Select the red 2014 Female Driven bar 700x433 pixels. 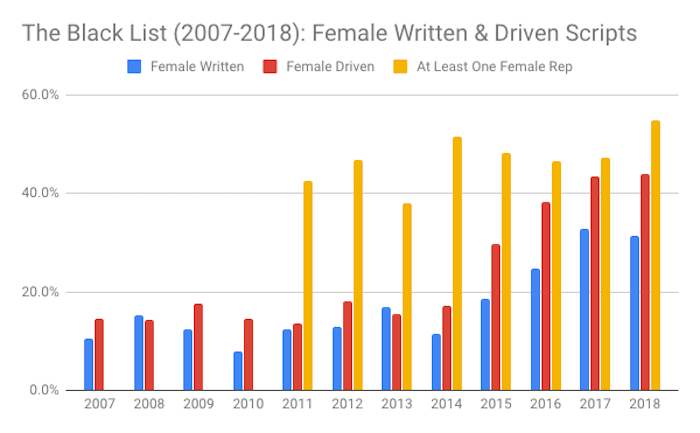(446, 348)
